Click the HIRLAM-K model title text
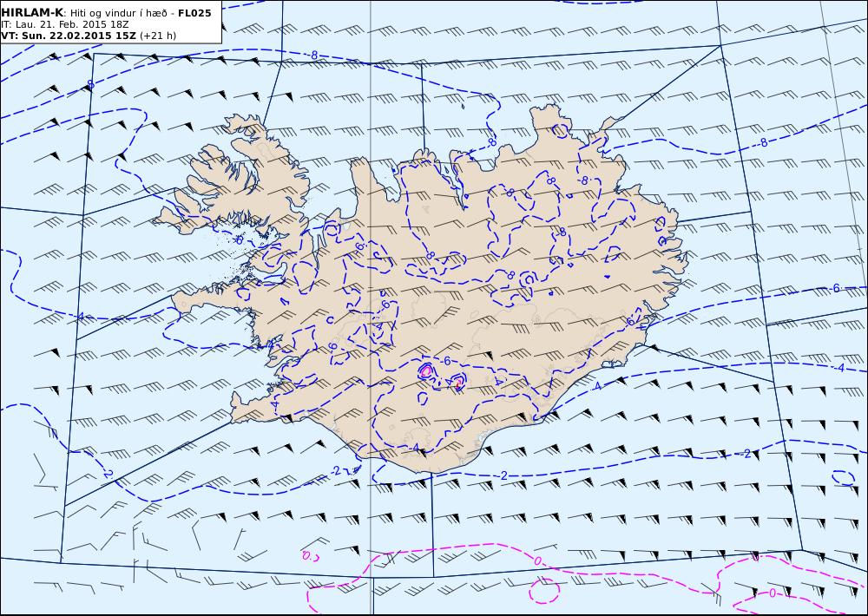 point(32,13)
